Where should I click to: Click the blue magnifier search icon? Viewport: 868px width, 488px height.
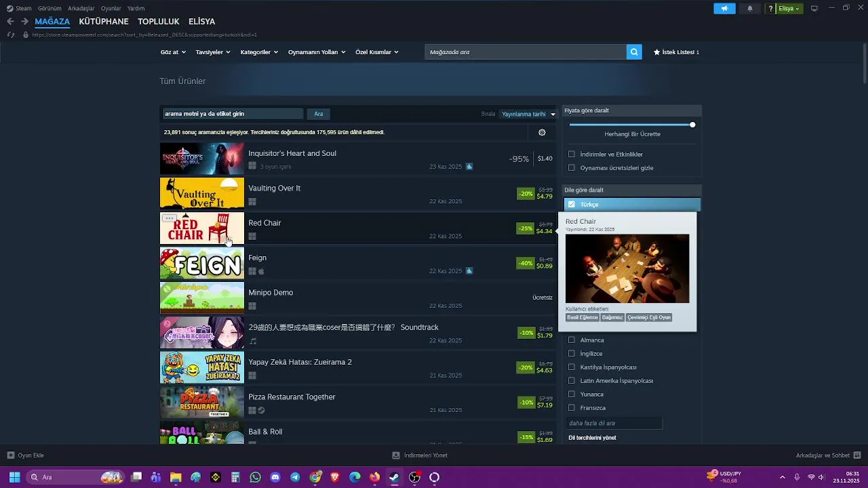pyautogui.click(x=634, y=52)
